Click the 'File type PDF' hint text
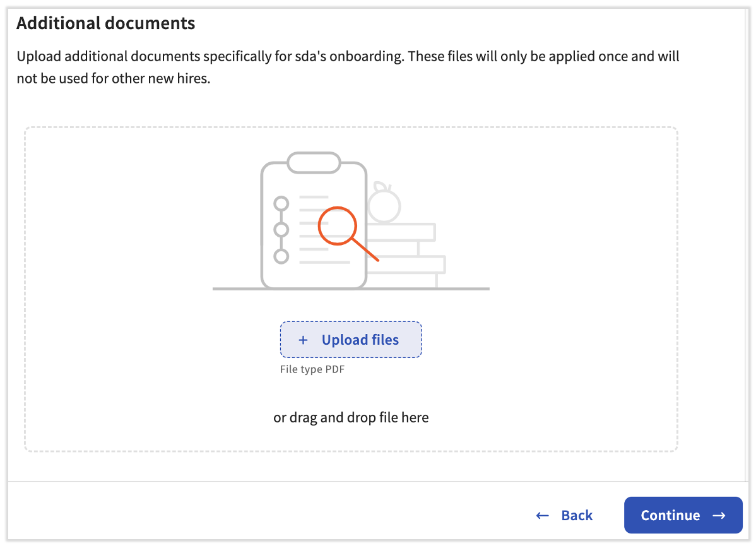756x548 pixels. tap(312, 369)
